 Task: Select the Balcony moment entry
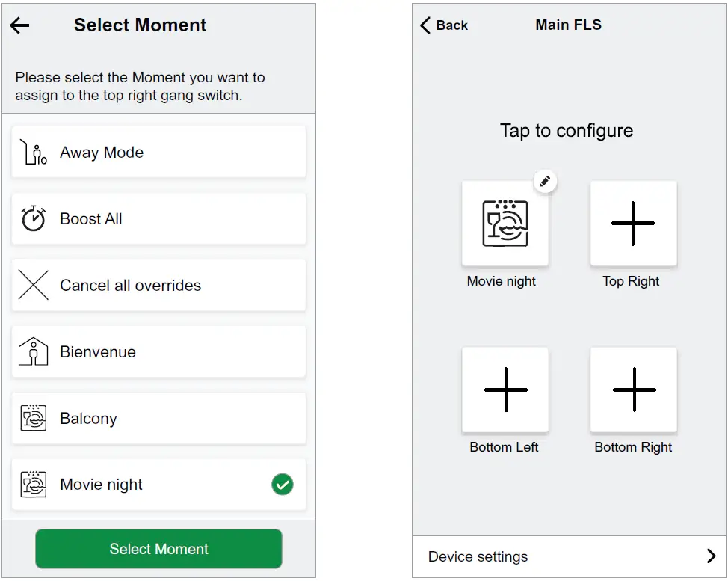pos(158,418)
